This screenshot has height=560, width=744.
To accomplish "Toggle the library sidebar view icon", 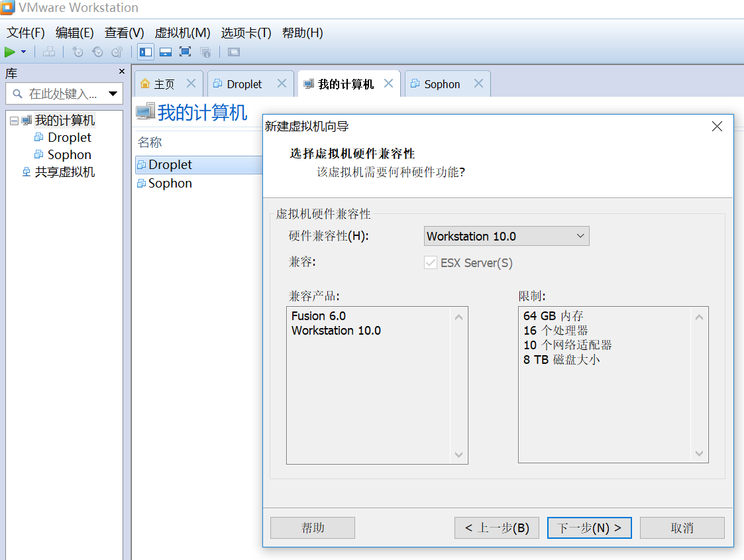I will point(146,52).
